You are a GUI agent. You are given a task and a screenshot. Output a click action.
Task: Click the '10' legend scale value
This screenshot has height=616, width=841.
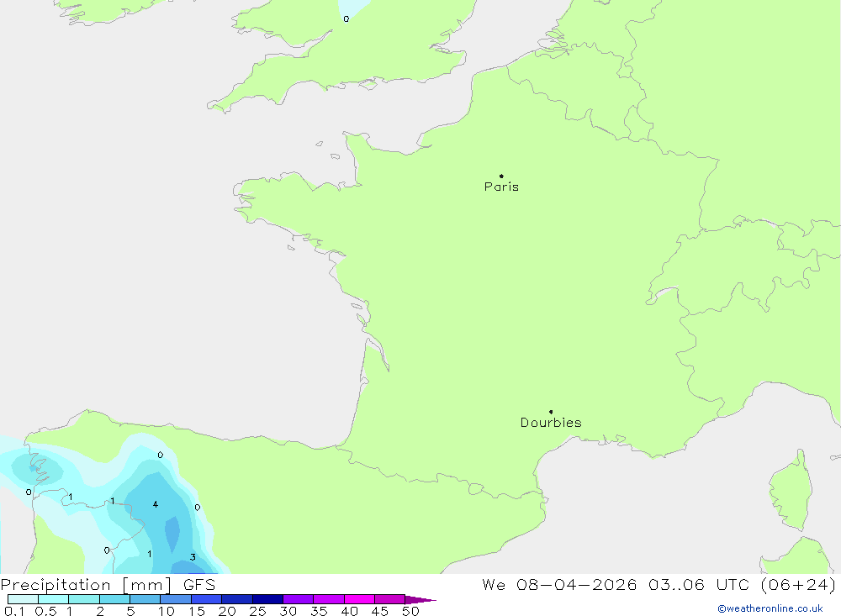167,611
